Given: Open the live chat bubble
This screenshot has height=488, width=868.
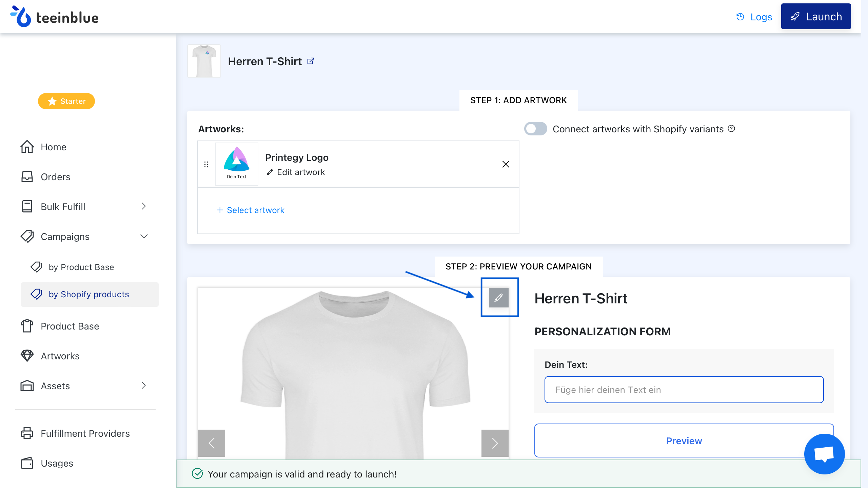Looking at the screenshot, I should coord(824,454).
